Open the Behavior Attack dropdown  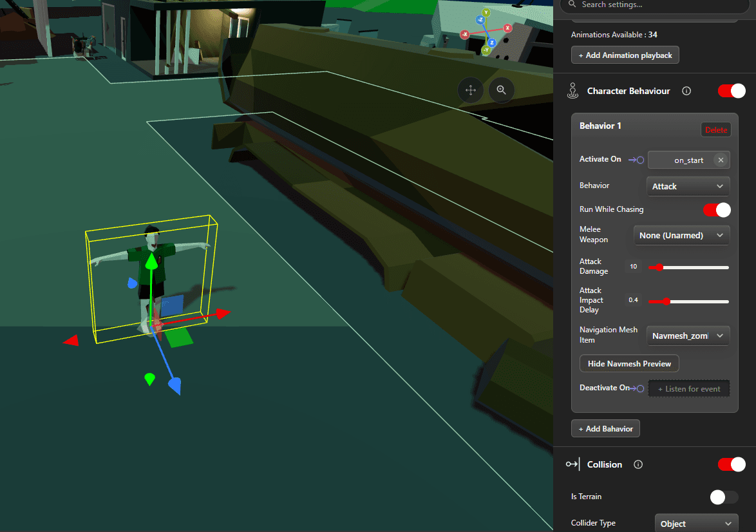pos(688,186)
